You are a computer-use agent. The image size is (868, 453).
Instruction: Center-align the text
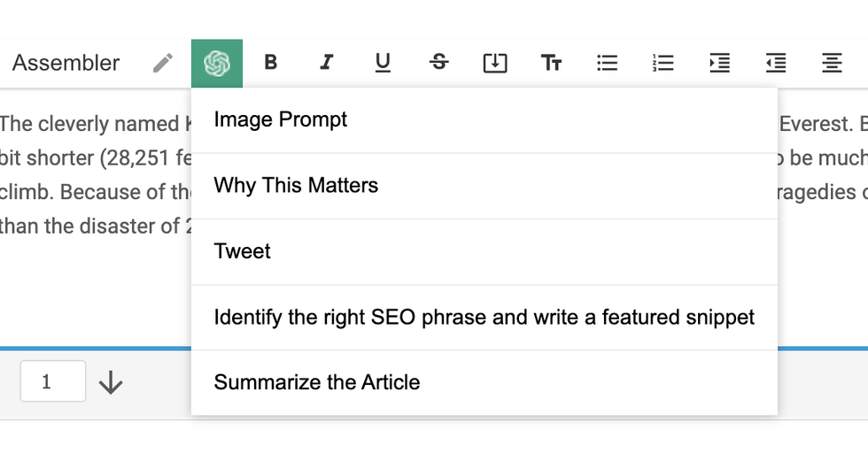[x=831, y=63]
